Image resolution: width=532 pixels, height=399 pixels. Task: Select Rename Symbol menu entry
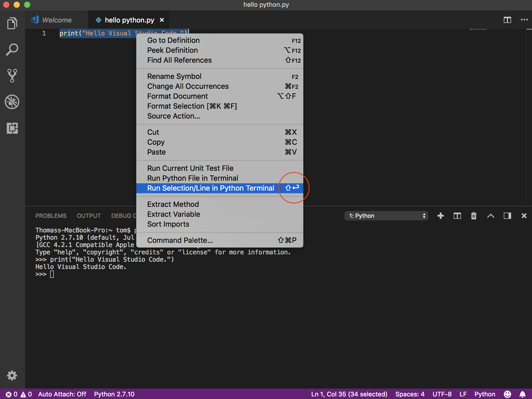tap(220, 76)
